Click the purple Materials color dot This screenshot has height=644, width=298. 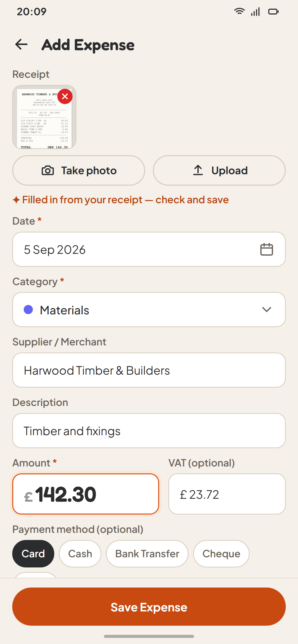coord(28,310)
